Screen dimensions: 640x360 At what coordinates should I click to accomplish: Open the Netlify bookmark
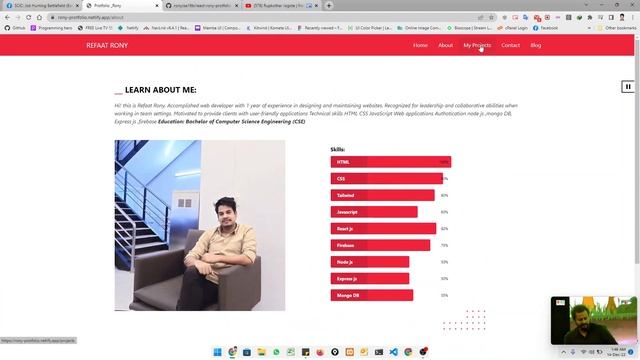click(128, 28)
